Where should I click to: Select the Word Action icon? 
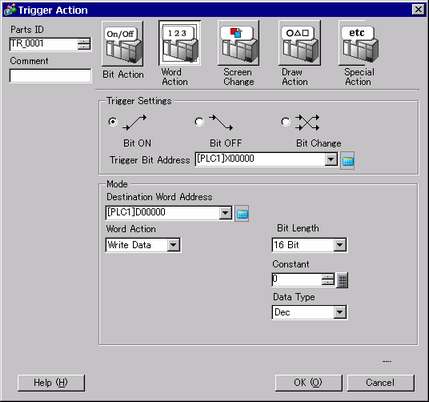[x=179, y=43]
